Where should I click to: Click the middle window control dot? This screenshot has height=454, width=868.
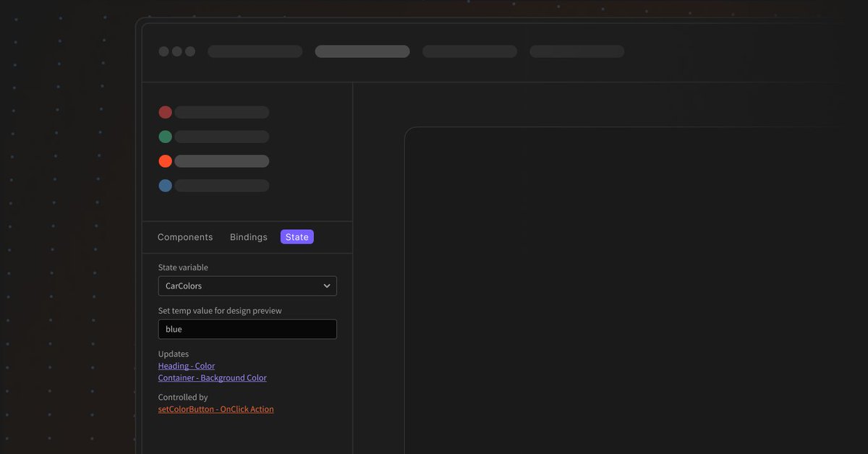tap(176, 51)
